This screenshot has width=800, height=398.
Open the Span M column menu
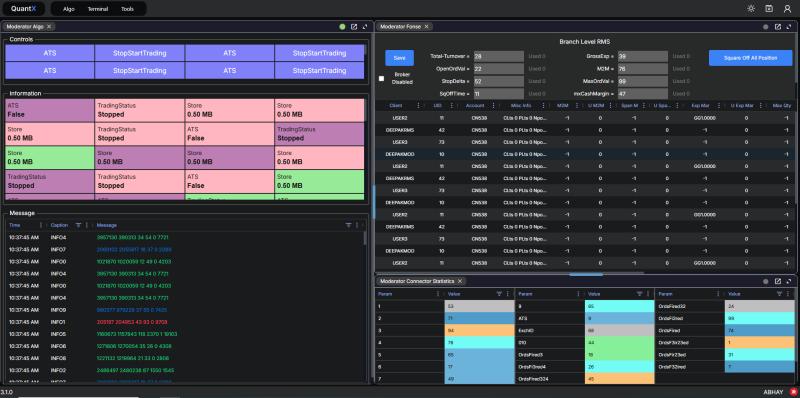click(x=644, y=106)
